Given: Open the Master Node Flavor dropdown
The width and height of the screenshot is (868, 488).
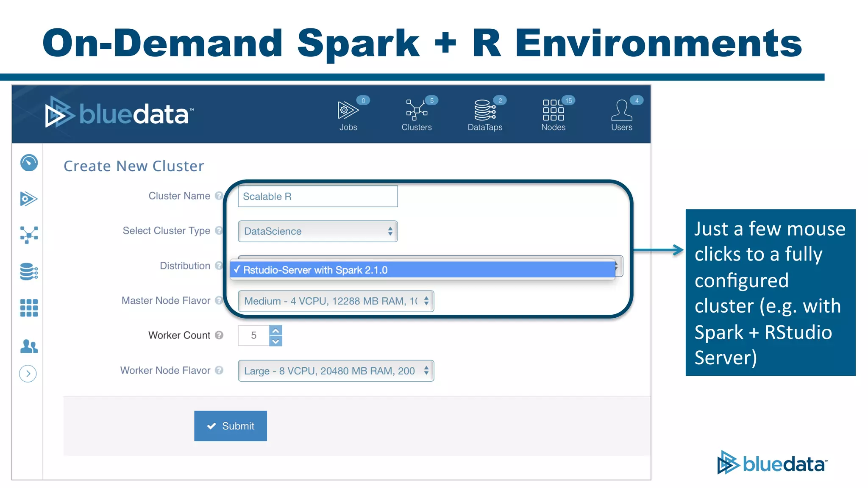Looking at the screenshot, I should click(336, 301).
